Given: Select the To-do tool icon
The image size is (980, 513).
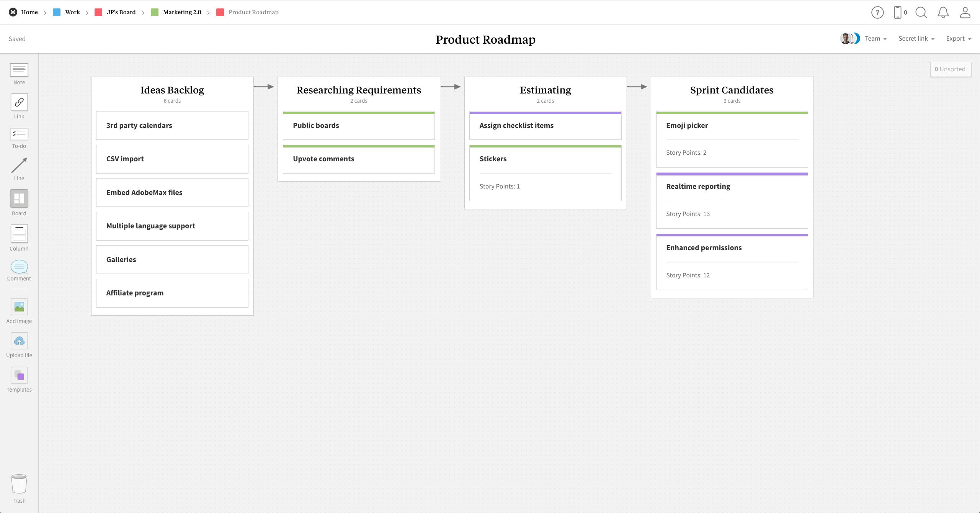Looking at the screenshot, I should tap(19, 134).
